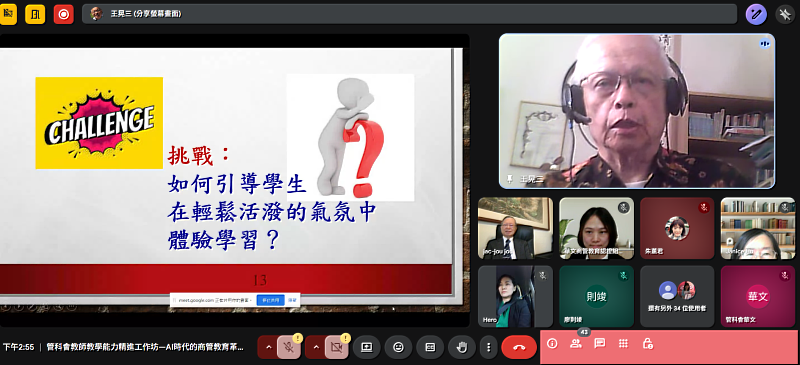Select the 華文 participant tile
The width and height of the screenshot is (800, 365).
point(758,296)
